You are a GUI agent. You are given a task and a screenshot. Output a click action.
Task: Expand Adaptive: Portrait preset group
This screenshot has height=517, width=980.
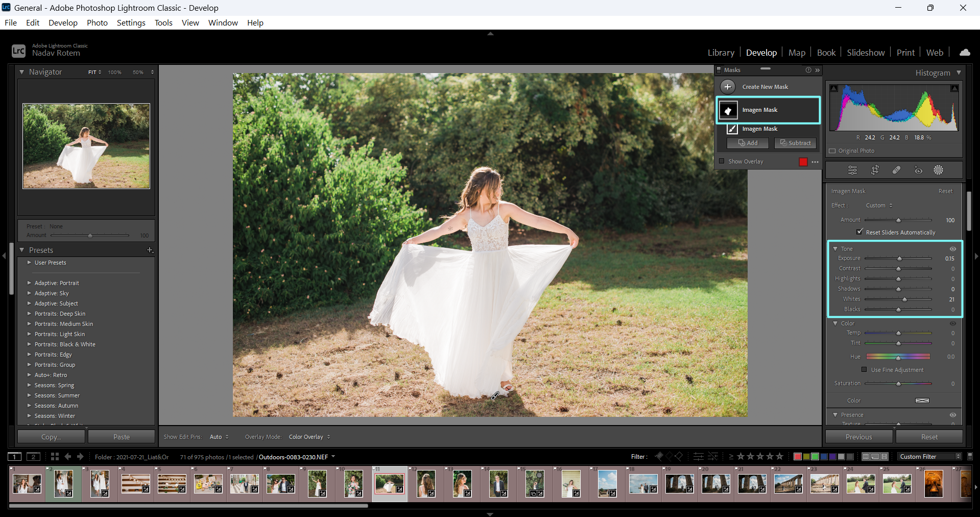(x=29, y=283)
